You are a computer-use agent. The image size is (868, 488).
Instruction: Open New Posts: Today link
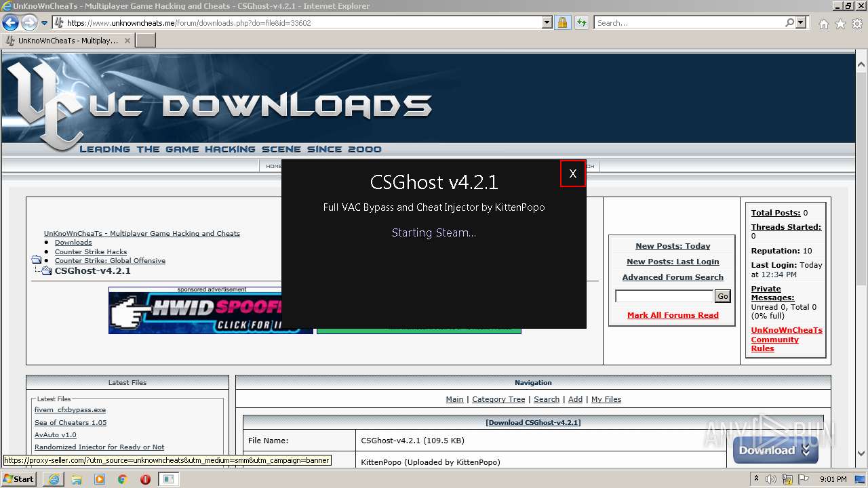[x=673, y=246]
